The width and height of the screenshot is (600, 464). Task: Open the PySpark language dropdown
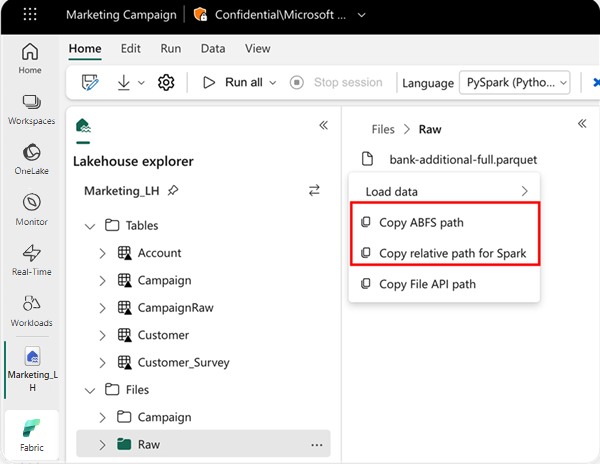[x=515, y=83]
